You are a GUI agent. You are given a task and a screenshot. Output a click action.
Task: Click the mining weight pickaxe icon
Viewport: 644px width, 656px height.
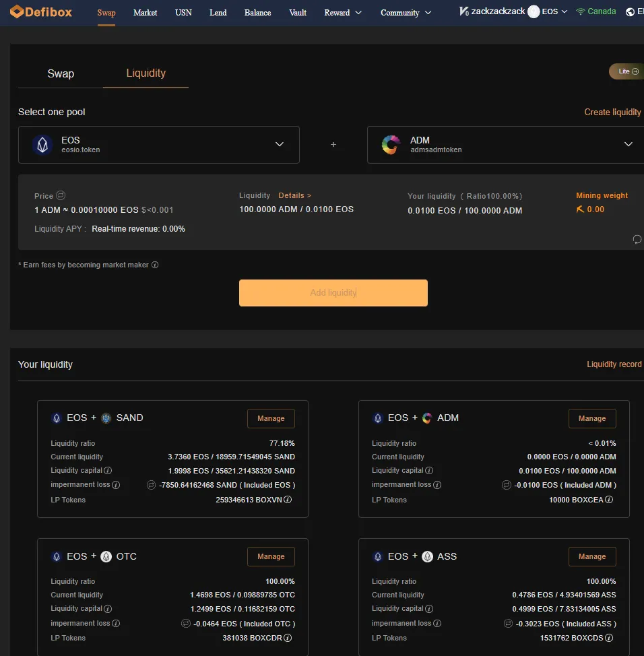tap(580, 209)
